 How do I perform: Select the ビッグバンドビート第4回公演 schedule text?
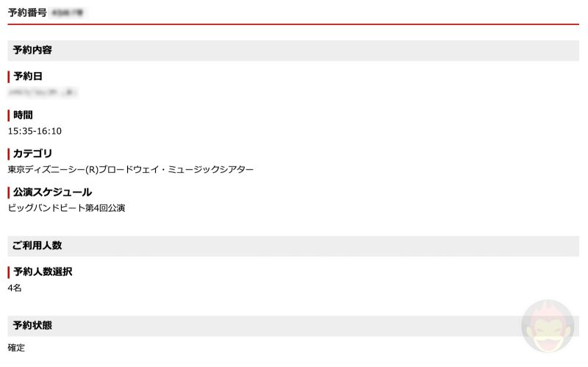pos(66,208)
